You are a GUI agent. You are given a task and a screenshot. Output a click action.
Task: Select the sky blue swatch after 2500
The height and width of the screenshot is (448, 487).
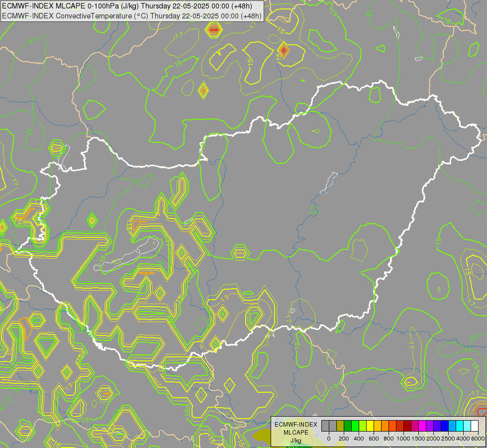click(x=452, y=426)
